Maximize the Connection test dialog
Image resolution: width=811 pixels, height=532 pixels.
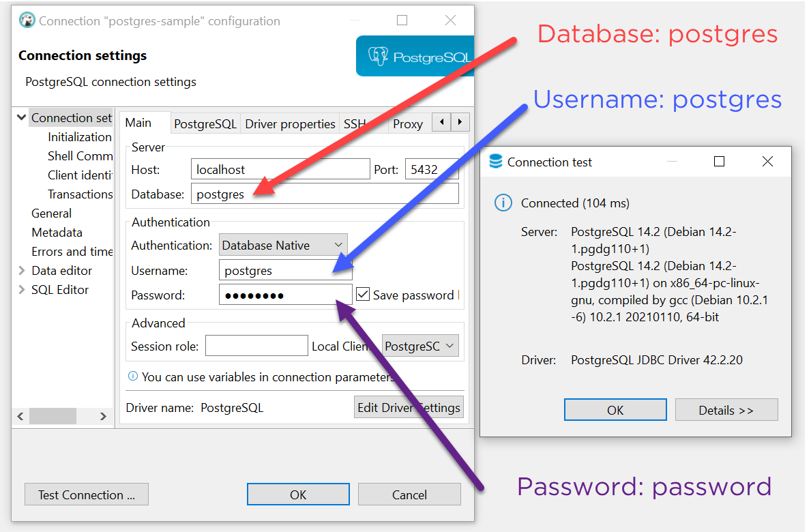pos(719,162)
